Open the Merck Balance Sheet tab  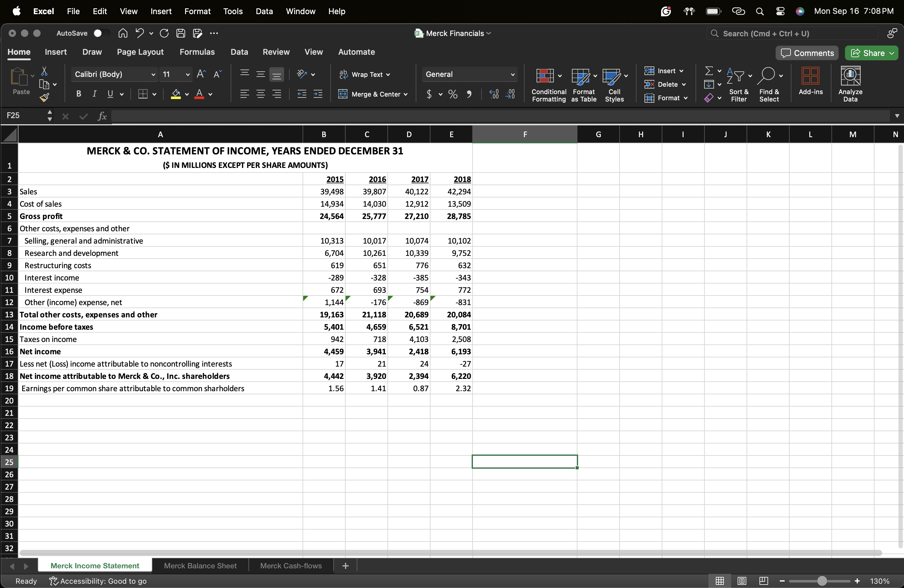[200, 565]
